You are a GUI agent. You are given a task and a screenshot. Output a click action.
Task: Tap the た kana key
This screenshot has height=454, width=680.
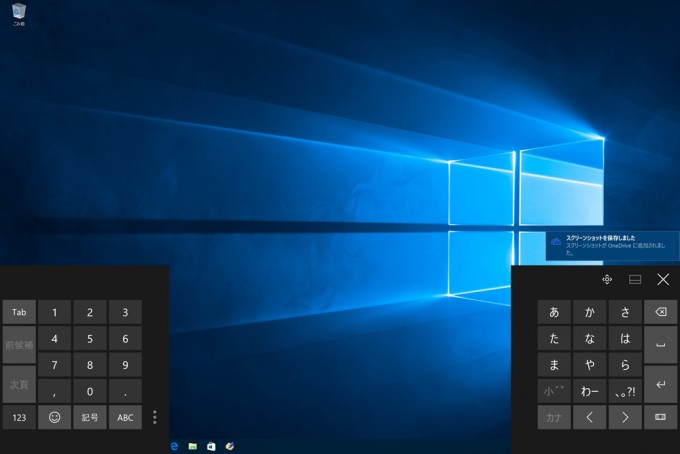tap(554, 339)
